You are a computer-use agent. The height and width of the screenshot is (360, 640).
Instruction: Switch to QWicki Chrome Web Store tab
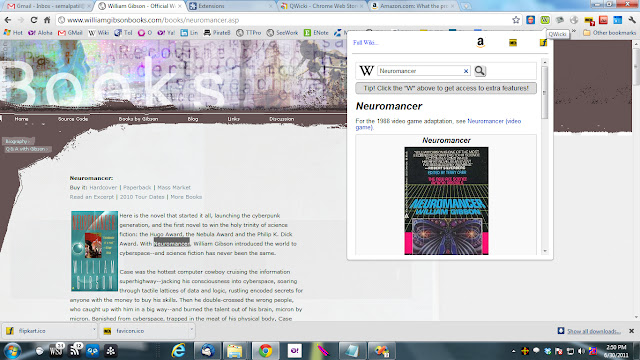click(322, 6)
